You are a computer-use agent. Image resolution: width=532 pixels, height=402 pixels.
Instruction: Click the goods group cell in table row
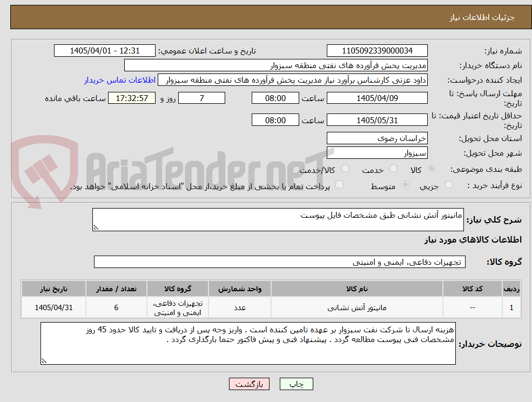pos(178,307)
